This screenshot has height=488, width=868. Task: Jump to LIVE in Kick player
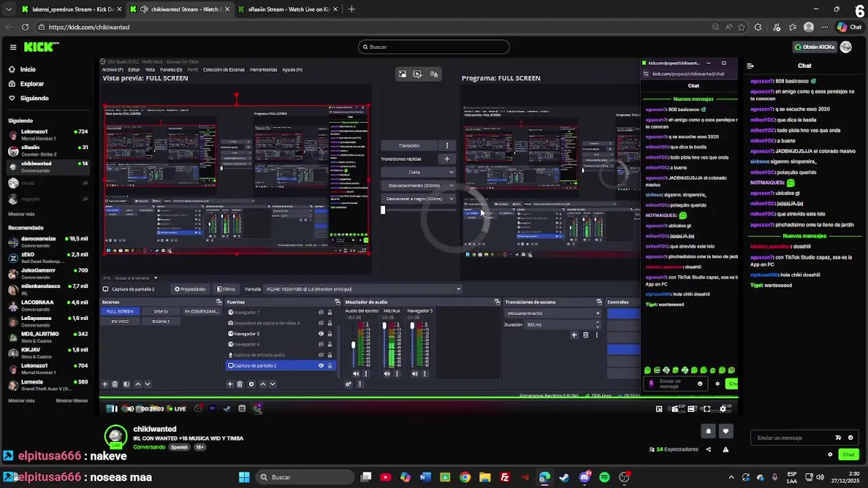pos(177,409)
